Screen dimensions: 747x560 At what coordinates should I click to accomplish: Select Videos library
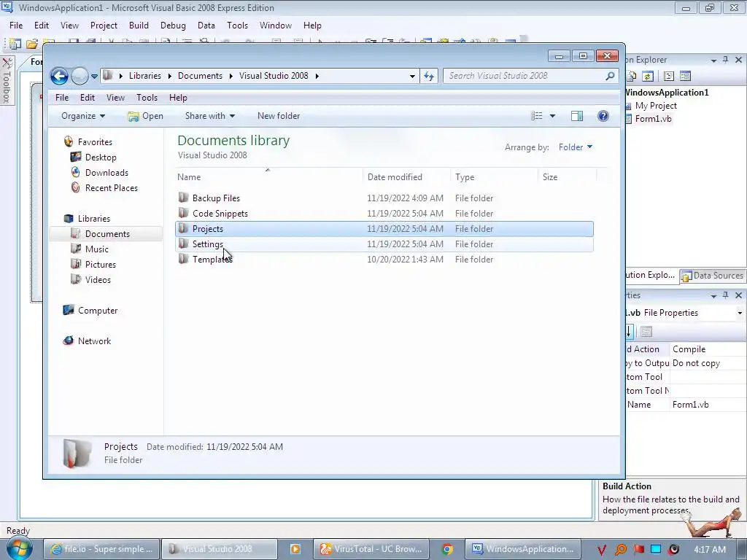[x=98, y=279]
